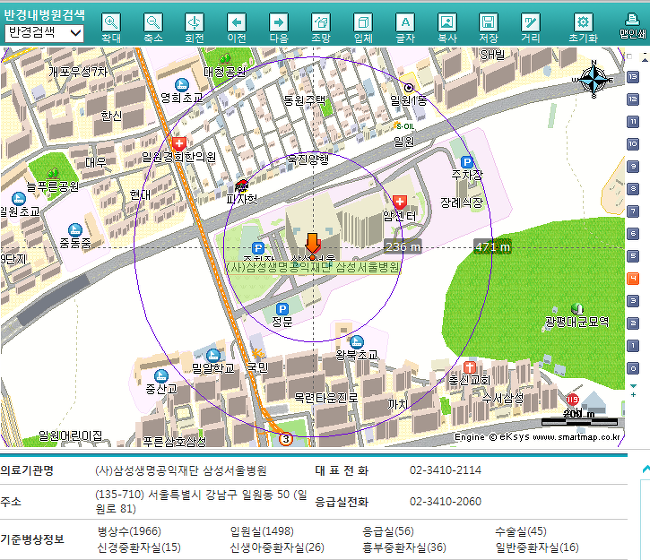Select zoom level 0 button

point(633,368)
